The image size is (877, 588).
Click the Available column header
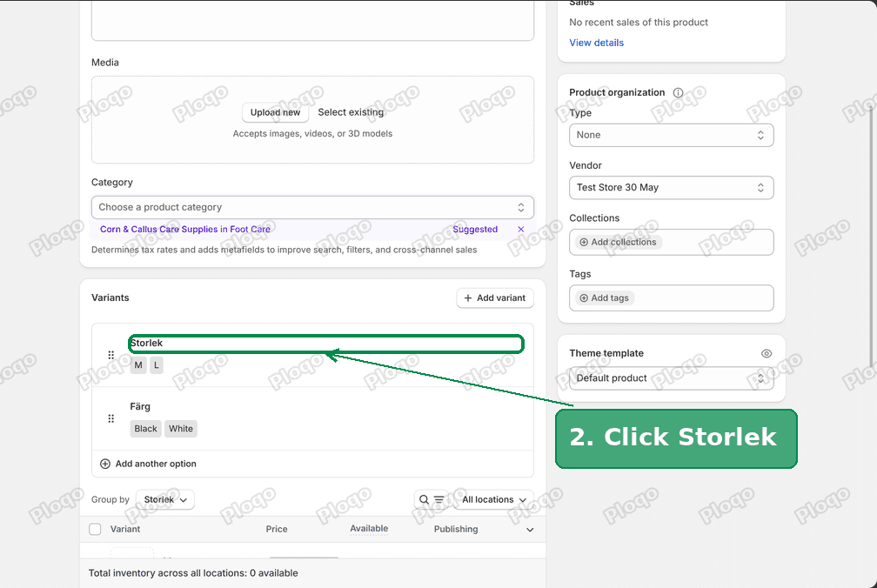click(x=369, y=529)
